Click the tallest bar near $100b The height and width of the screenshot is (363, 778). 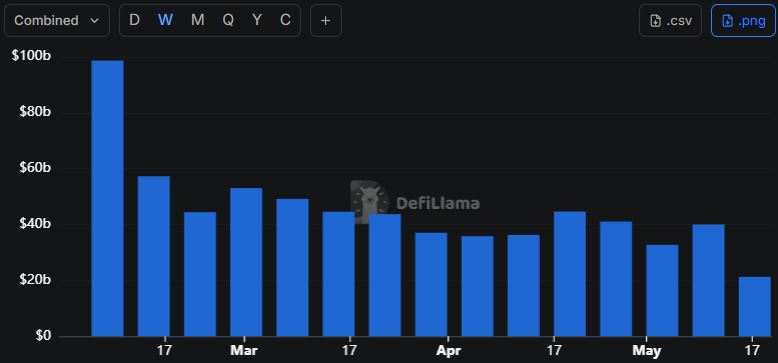coord(108,198)
